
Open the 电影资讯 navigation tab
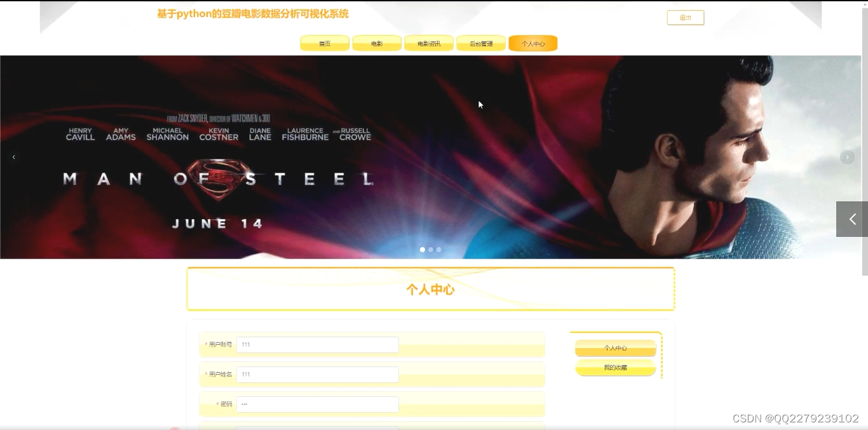[429, 43]
